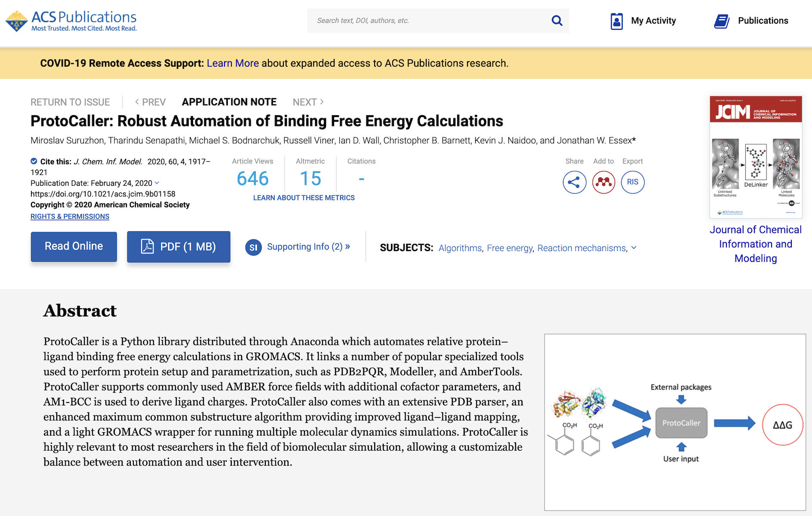This screenshot has width=812, height=516.
Task: Click the ACS Publications logo
Action: pyautogui.click(x=71, y=21)
